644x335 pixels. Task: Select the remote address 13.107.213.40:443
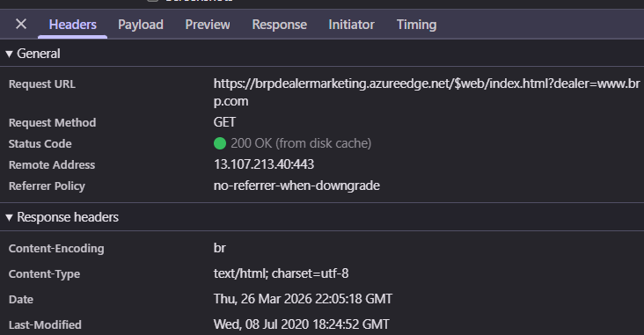264,164
